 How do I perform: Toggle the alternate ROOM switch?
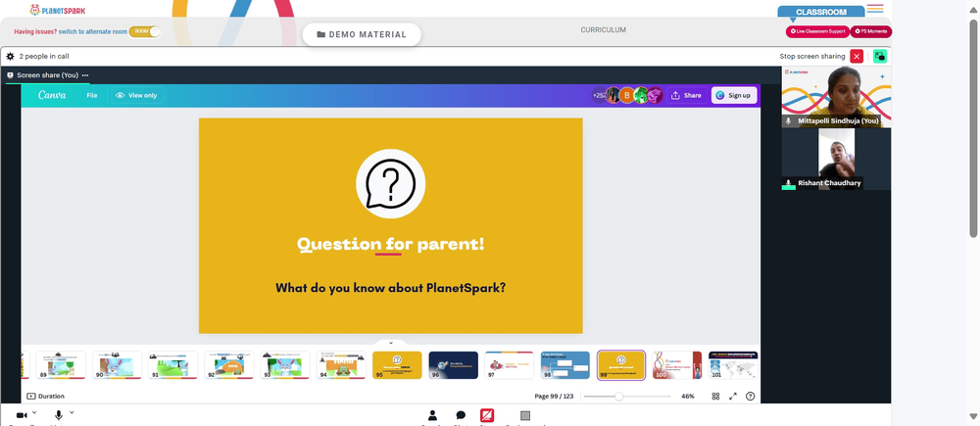tap(145, 32)
